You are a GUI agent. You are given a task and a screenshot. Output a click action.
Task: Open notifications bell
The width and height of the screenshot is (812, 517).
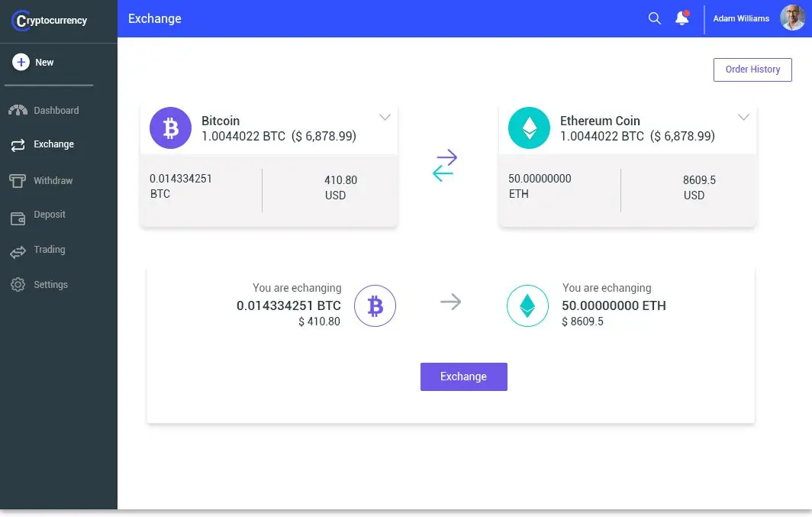pyautogui.click(x=682, y=18)
